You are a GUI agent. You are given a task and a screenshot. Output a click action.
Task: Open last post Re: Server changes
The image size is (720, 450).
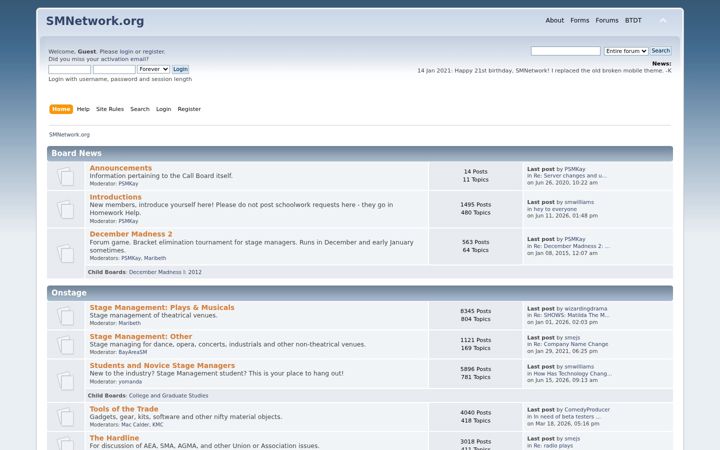coord(570,176)
